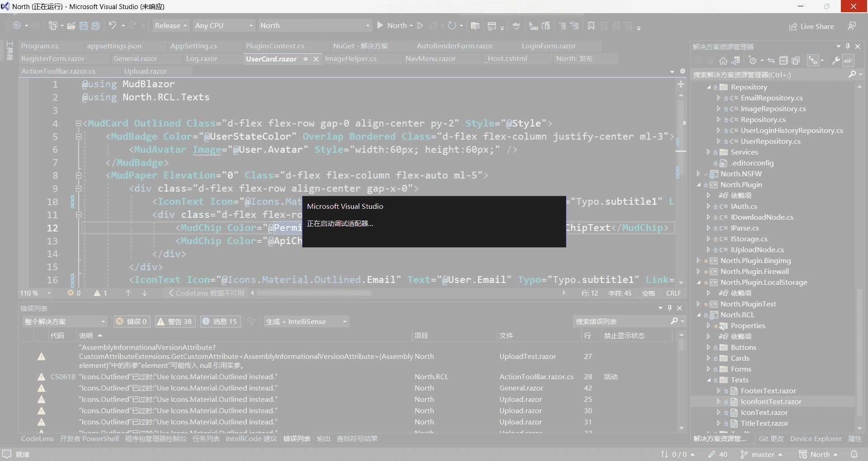Viewport: 868px width, 461px height.
Task: Click the abc spell check icon
Action: tap(516, 26)
